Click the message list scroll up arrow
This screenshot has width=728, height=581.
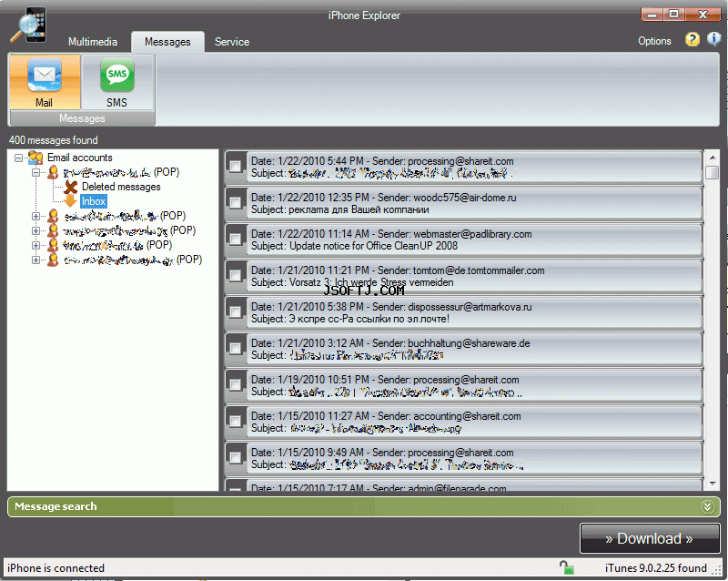coord(712,158)
